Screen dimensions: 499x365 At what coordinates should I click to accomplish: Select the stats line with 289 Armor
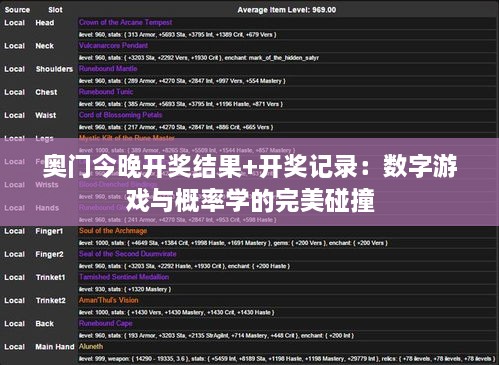pos(182,81)
